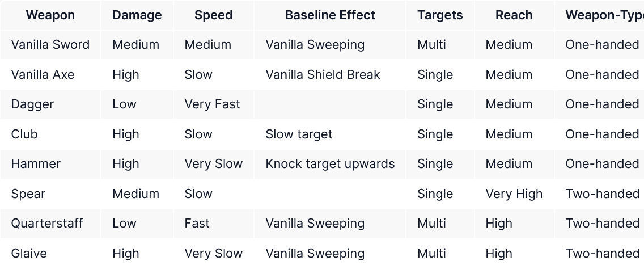This screenshot has height=265, width=644.
Task: Select the Hammer weapon cell
Action: [x=36, y=164]
